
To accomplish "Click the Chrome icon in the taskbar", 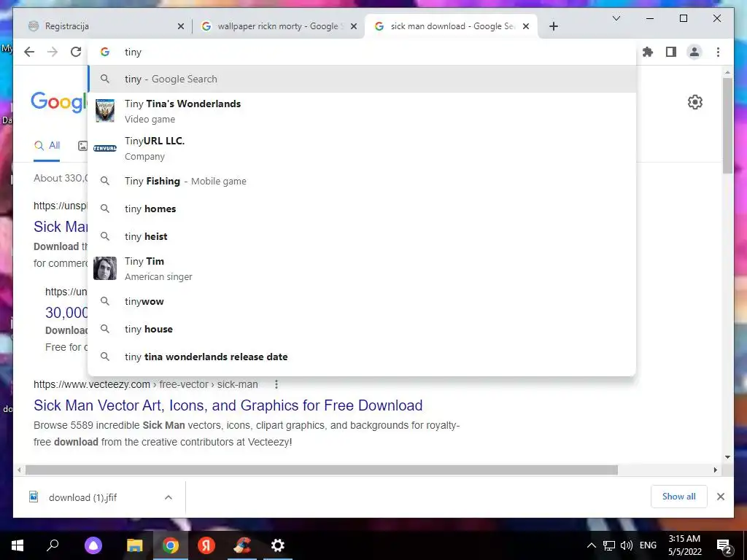I will (170, 545).
